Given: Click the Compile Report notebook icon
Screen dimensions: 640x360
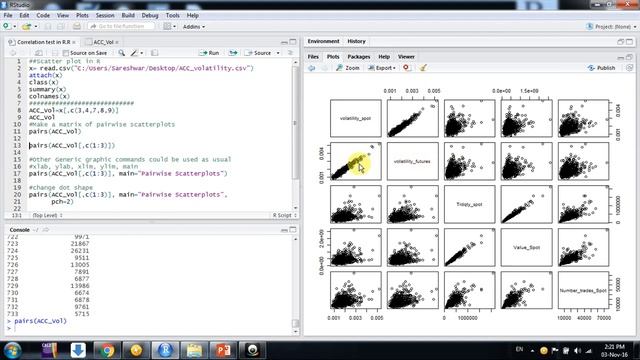Looking at the screenshot, I should tap(154, 53).
